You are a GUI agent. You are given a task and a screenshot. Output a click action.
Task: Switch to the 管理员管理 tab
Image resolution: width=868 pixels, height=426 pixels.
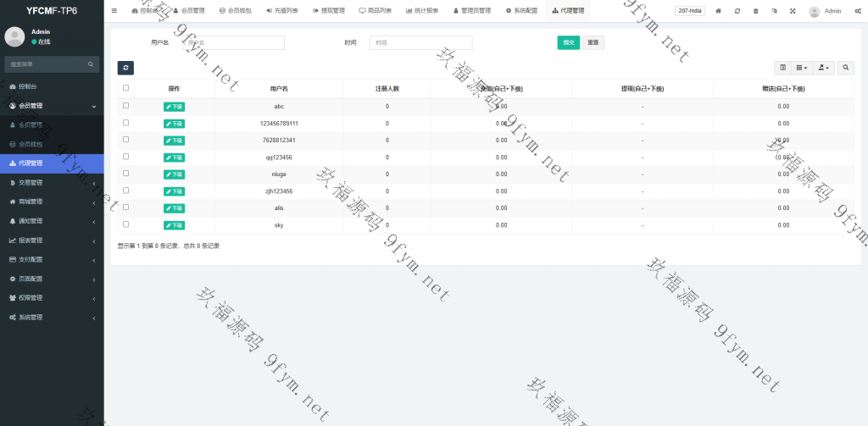[472, 11]
